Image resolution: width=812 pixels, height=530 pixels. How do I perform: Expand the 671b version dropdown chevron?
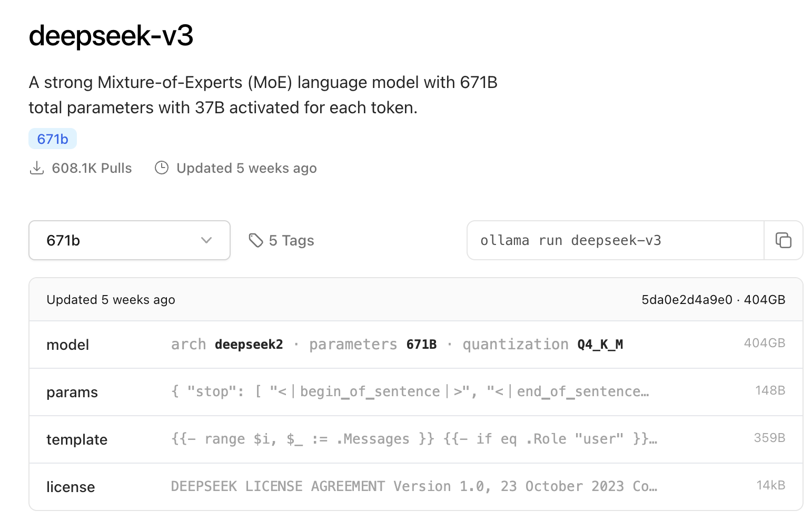tap(206, 240)
